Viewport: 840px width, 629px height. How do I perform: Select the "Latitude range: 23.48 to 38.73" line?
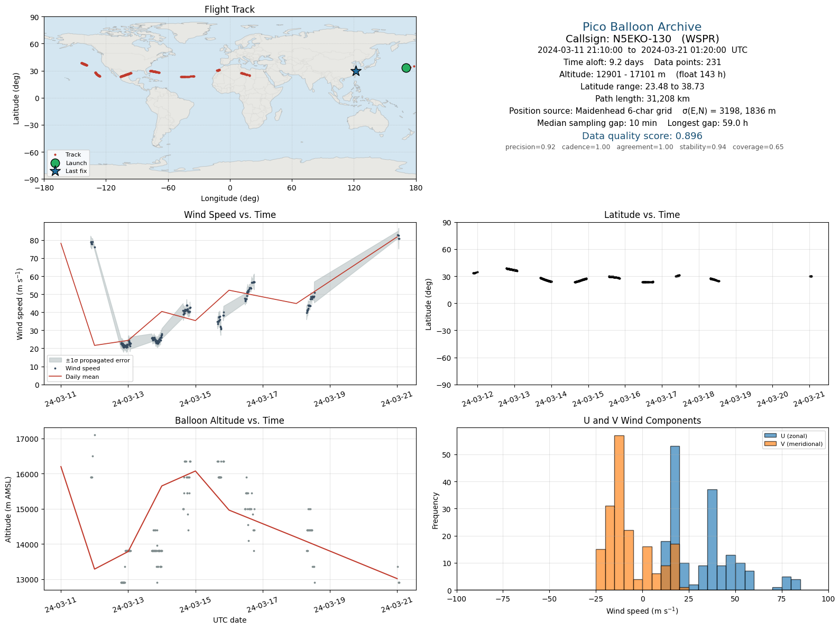pyautogui.click(x=642, y=87)
